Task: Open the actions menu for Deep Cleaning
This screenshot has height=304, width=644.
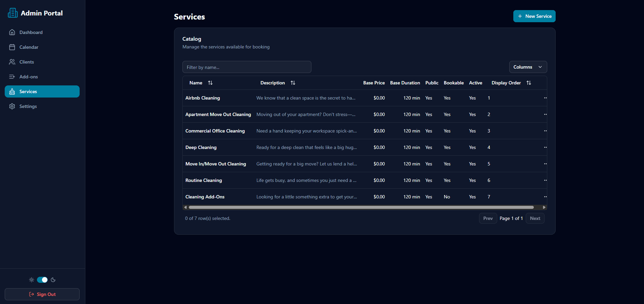Action: (x=545, y=147)
